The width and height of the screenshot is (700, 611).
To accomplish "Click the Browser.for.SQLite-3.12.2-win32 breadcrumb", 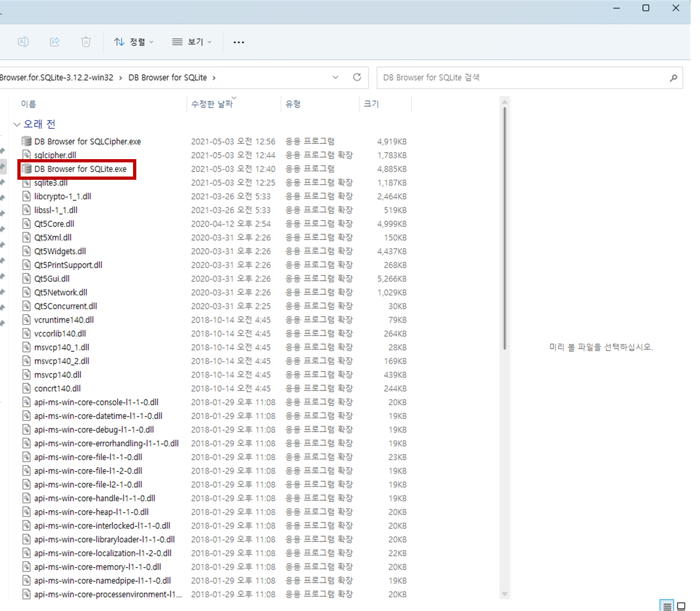I will point(56,78).
